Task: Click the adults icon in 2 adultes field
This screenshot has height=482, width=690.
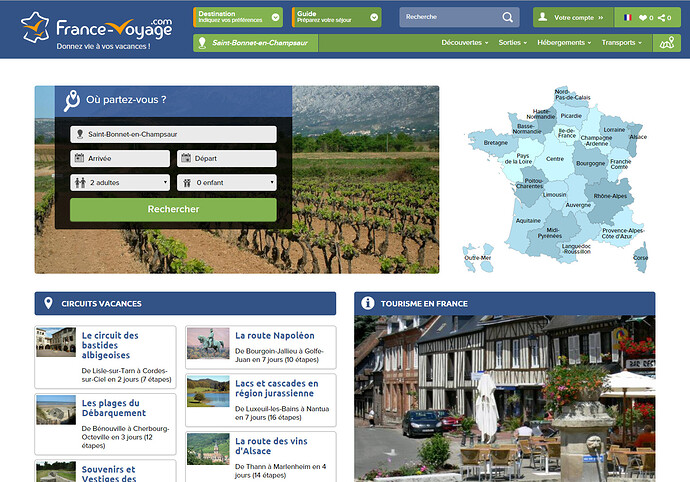Action: click(x=80, y=182)
